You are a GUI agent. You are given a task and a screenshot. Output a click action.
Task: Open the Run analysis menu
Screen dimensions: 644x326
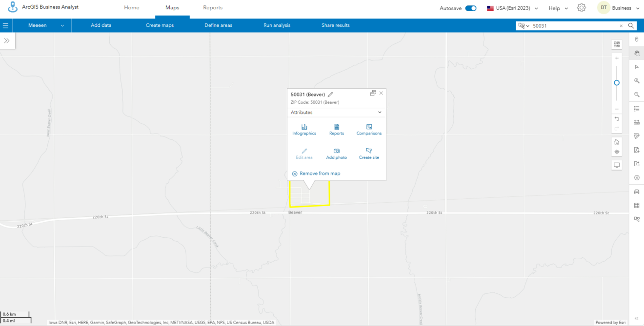[x=277, y=25]
